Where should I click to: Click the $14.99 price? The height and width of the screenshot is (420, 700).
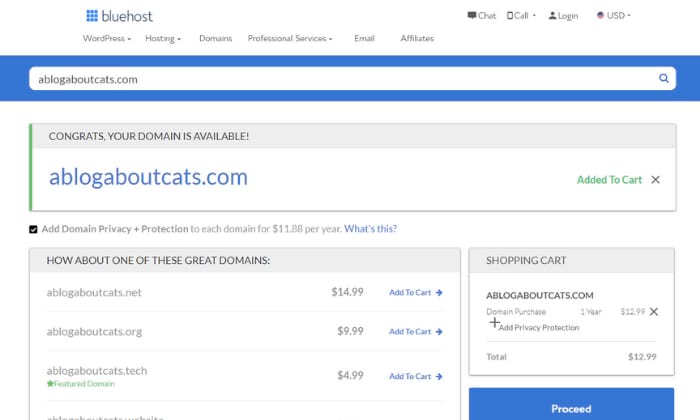(347, 292)
